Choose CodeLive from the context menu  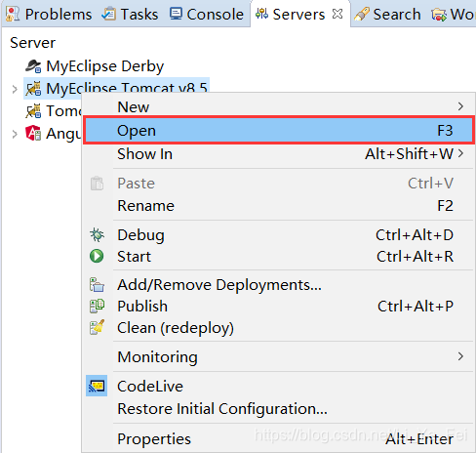pos(278,387)
